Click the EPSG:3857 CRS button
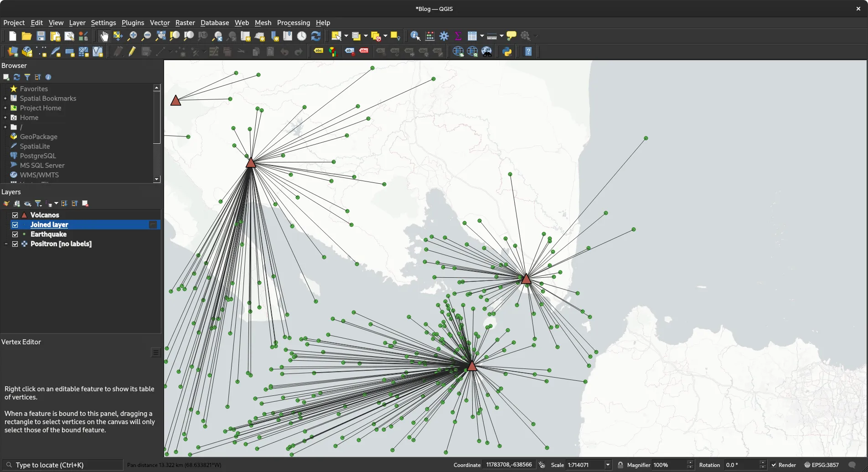 [821, 465]
